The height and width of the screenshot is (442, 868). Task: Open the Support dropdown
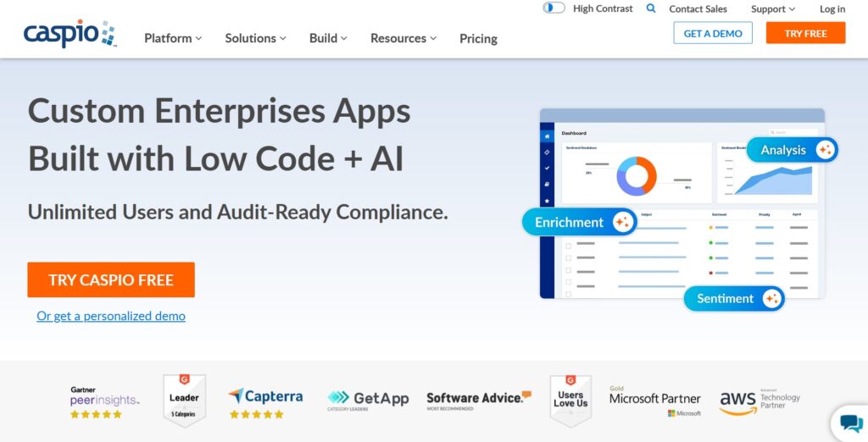[x=773, y=9]
